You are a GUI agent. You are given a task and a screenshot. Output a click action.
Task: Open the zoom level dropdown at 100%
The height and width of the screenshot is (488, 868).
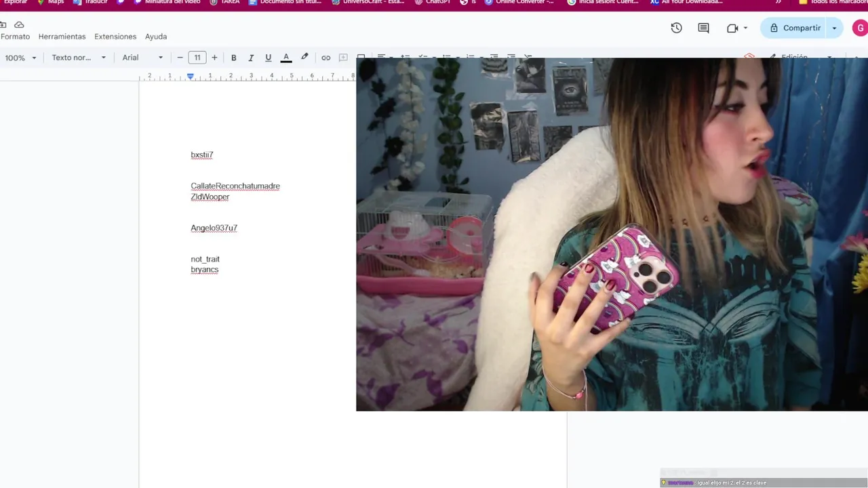coord(20,58)
